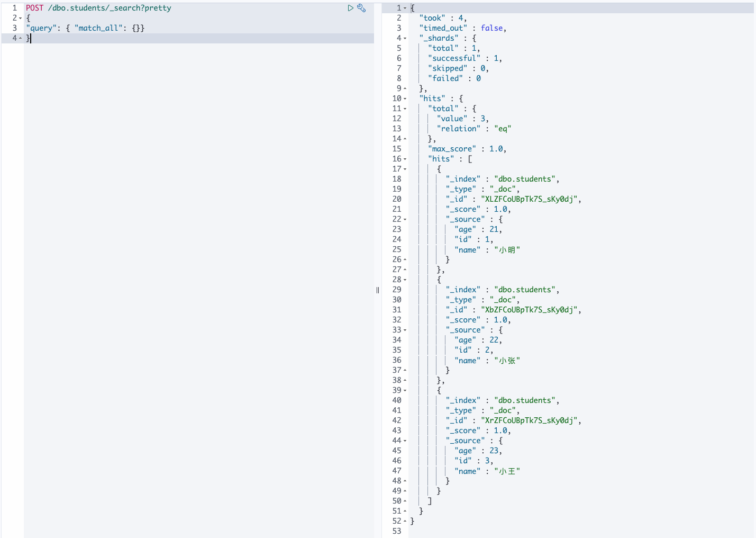Fold the inner "hits" array at line 16
Image resolution: width=756 pixels, height=538 pixels.
(x=405, y=159)
